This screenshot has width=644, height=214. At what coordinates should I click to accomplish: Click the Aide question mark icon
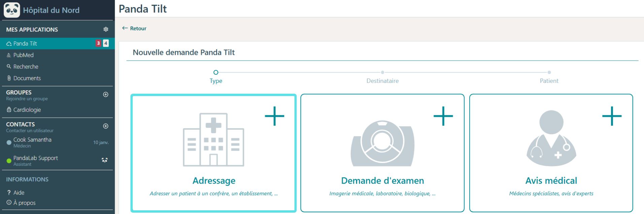tap(9, 192)
